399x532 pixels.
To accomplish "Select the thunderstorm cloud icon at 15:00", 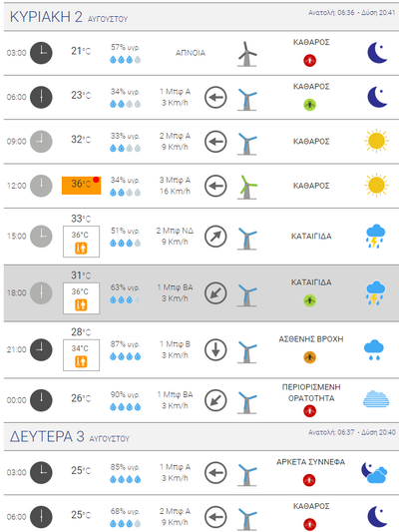I will coord(375,237).
